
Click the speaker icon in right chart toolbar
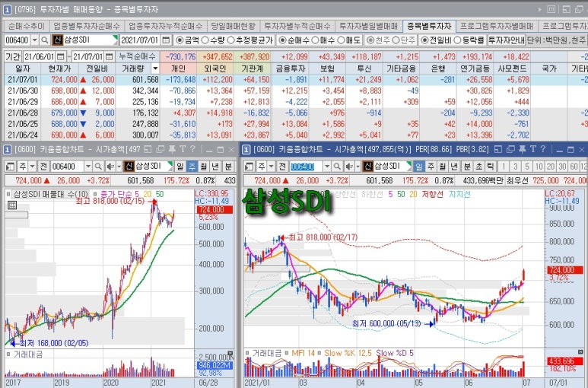(348, 166)
